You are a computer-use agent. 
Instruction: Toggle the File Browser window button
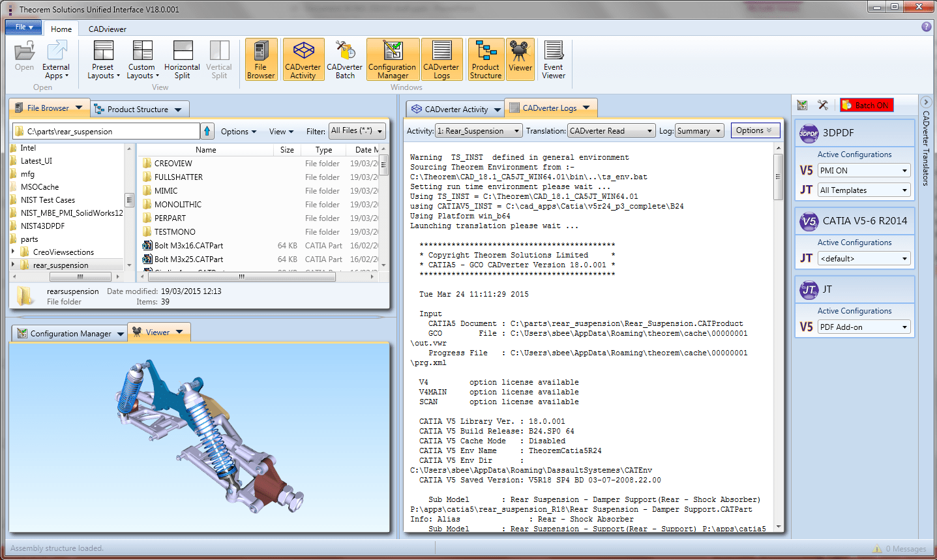pos(261,59)
